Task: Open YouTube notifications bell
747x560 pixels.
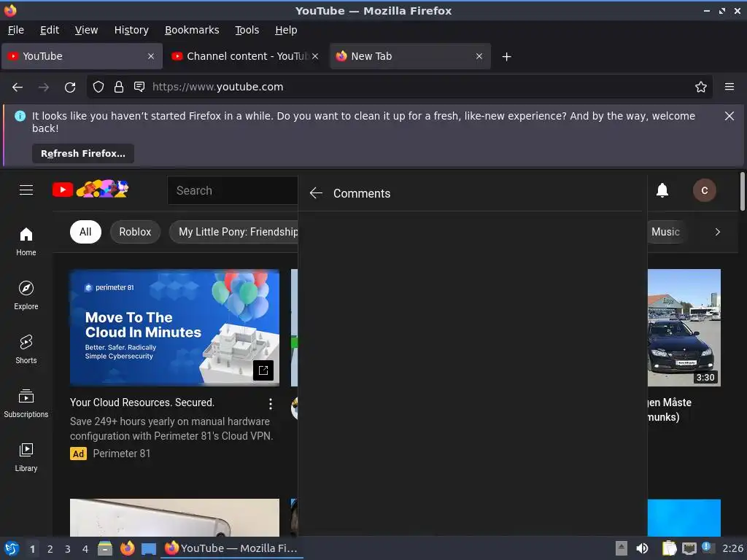Action: pyautogui.click(x=662, y=190)
